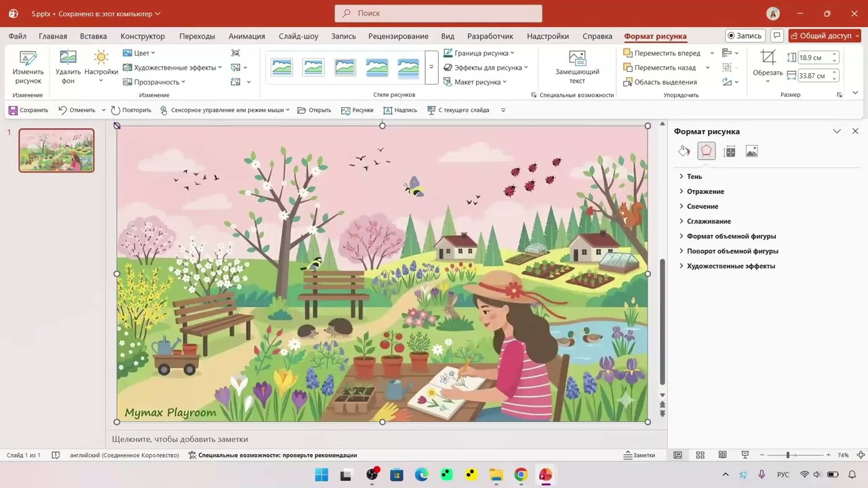This screenshot has width=868, height=488.
Task: Click Bring Forward (Переместить вперед)
Action: 663,53
